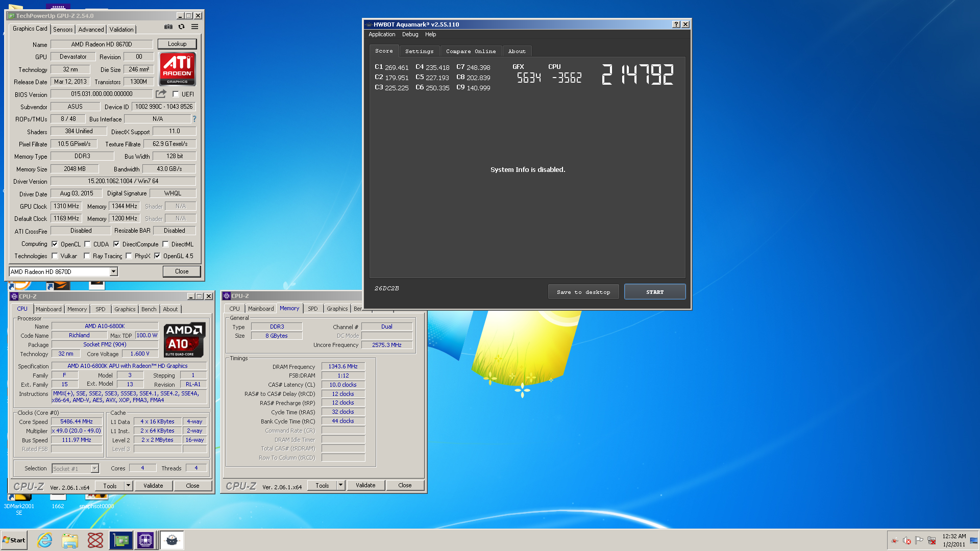This screenshot has height=551, width=980.
Task: Click the Aquamark help question mark button
Action: pos(676,24)
